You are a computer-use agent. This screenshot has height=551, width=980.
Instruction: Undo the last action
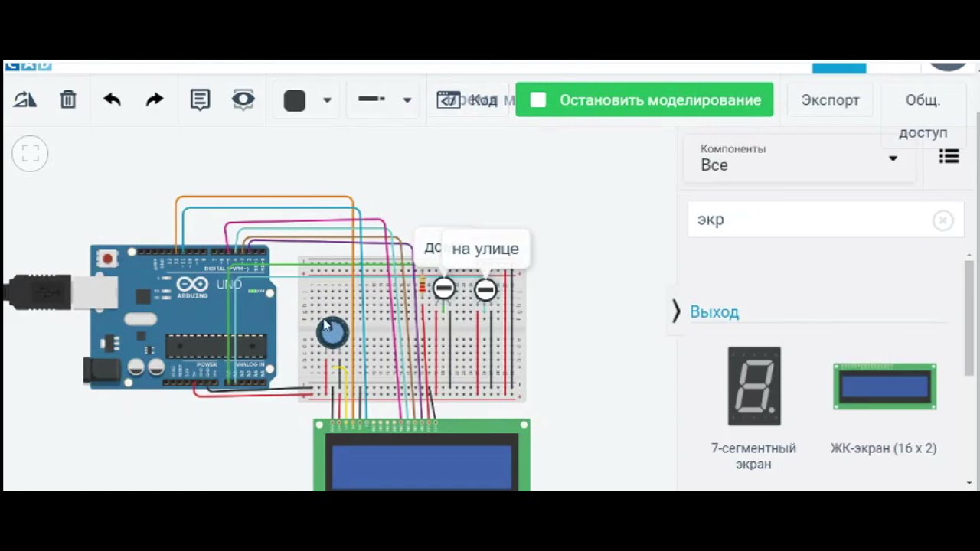(x=112, y=99)
